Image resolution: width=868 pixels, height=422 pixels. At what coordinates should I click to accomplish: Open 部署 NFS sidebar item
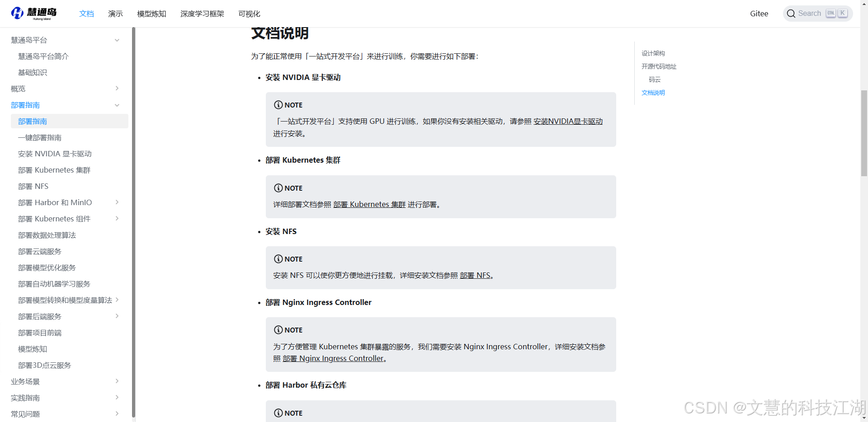[x=33, y=187]
